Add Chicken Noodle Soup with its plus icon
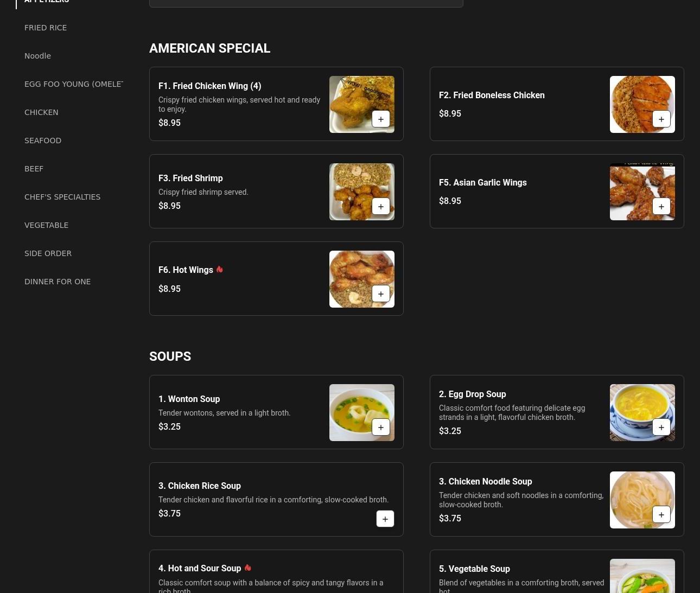The height and width of the screenshot is (593, 700). [x=661, y=515]
